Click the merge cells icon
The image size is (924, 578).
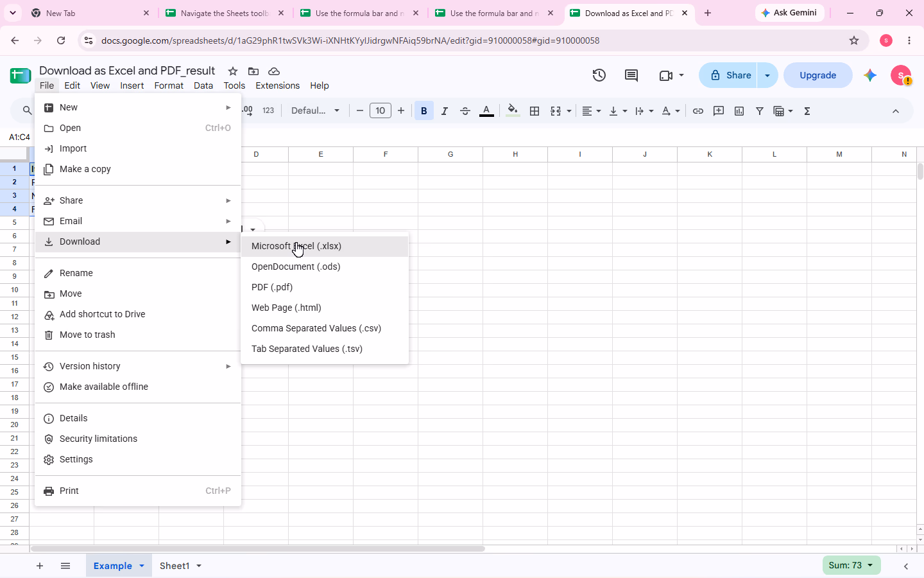(x=556, y=111)
